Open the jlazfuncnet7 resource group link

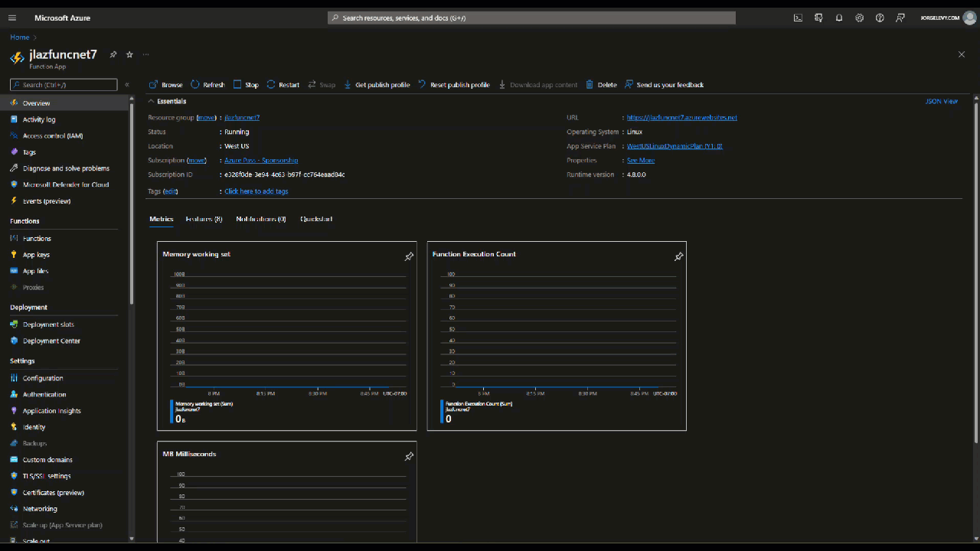pos(242,118)
